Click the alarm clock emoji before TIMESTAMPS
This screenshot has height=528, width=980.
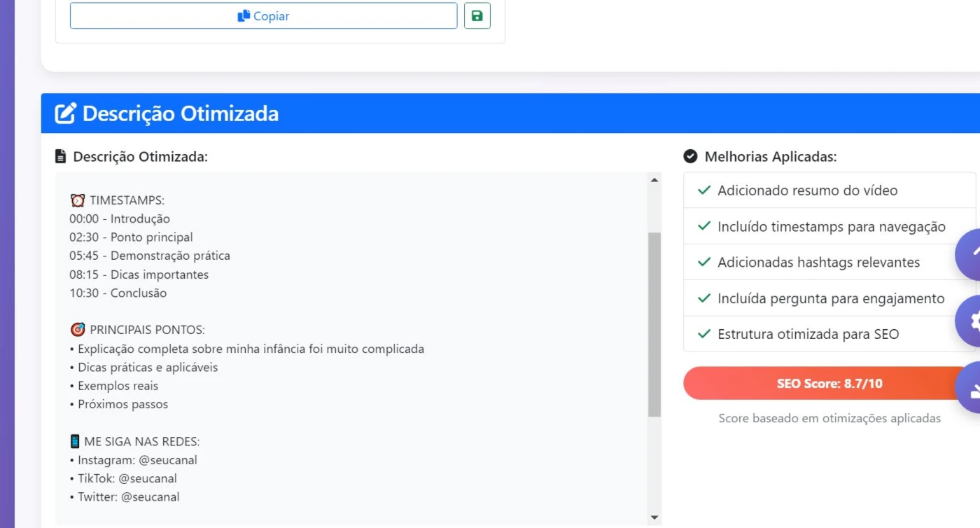click(77, 200)
